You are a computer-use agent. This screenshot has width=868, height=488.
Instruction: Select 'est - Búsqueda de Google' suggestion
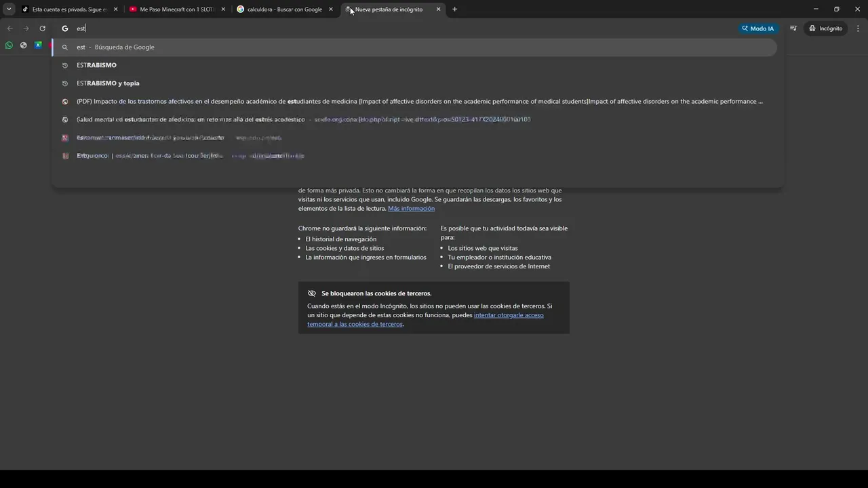tap(414, 47)
